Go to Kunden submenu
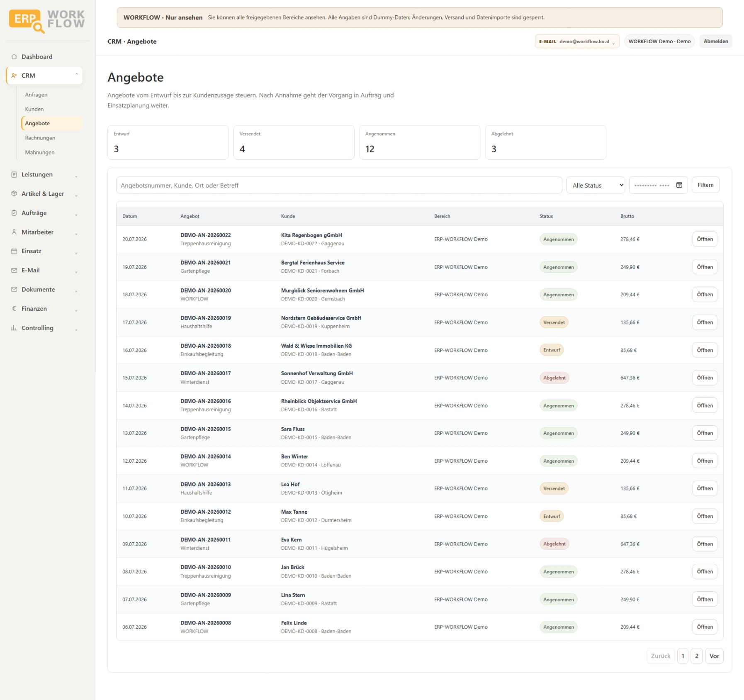The width and height of the screenshot is (744, 700). point(34,109)
